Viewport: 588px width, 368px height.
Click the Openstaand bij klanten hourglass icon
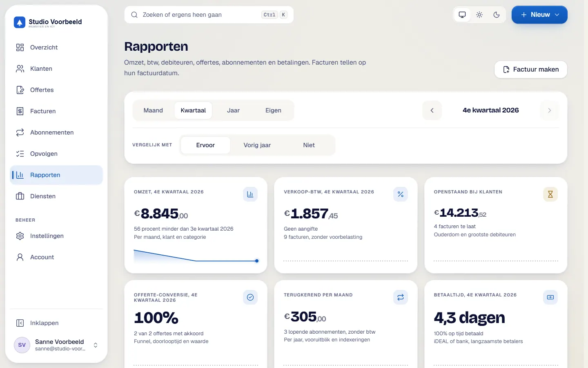coord(550,194)
